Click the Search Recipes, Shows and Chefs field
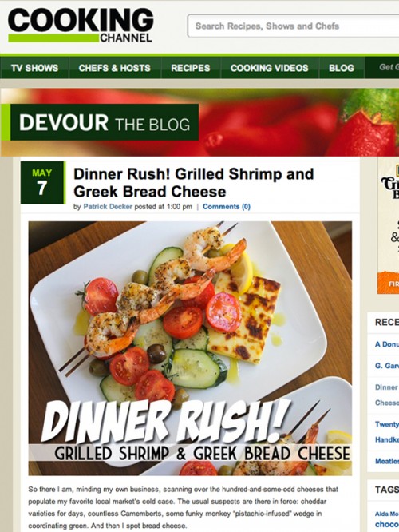The image size is (399, 532). pos(293,26)
